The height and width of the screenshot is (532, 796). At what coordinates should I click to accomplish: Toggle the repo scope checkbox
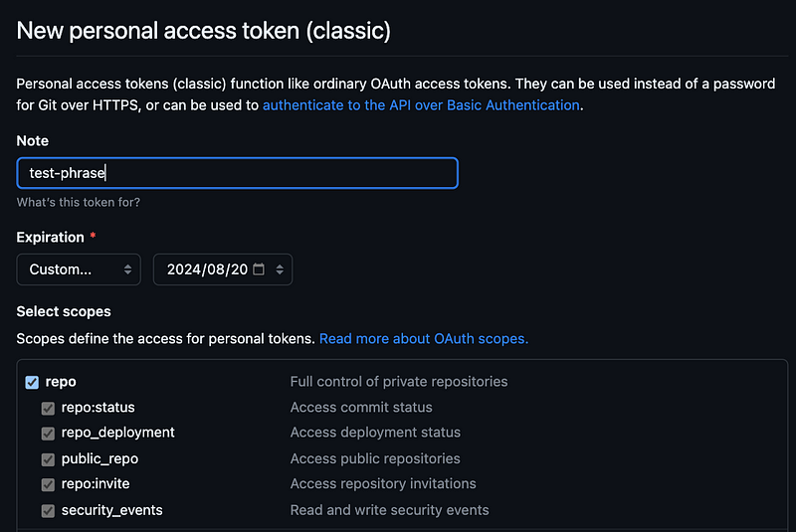[32, 382]
